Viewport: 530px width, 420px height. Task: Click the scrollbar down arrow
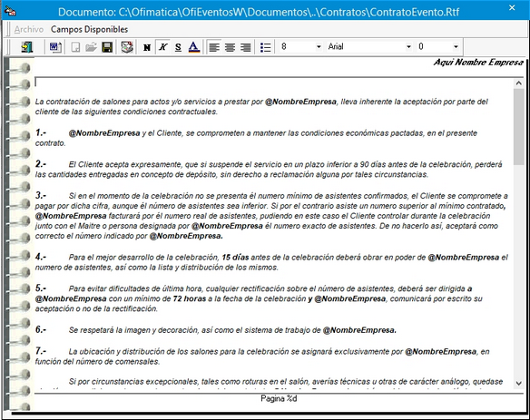pos(518,383)
